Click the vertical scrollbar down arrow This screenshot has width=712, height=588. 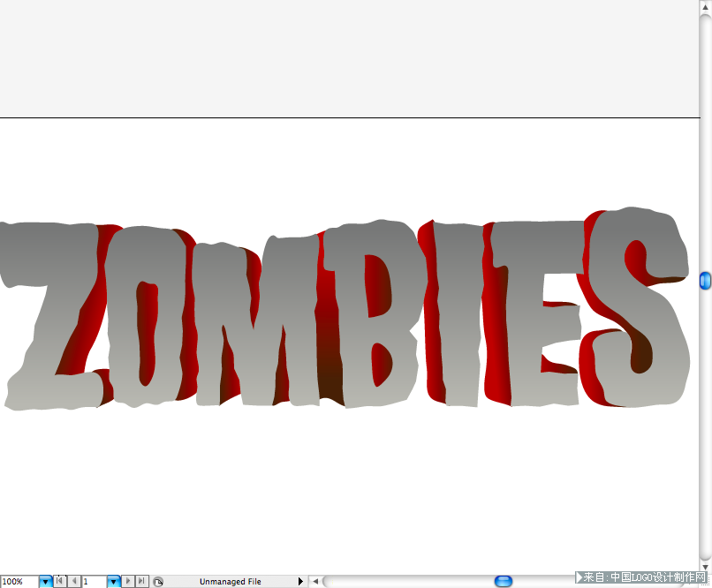pos(705,567)
